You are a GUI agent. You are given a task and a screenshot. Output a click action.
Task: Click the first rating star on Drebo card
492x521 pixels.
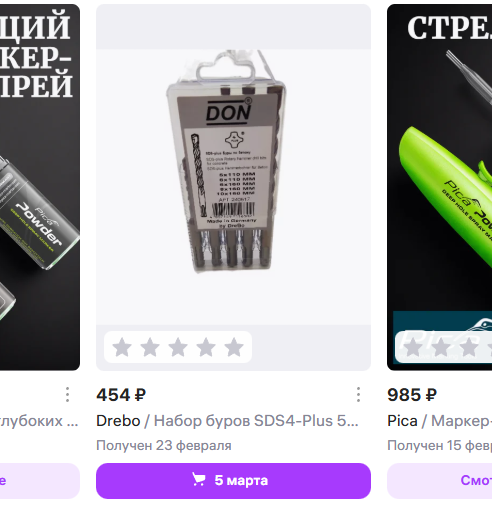tap(122, 347)
